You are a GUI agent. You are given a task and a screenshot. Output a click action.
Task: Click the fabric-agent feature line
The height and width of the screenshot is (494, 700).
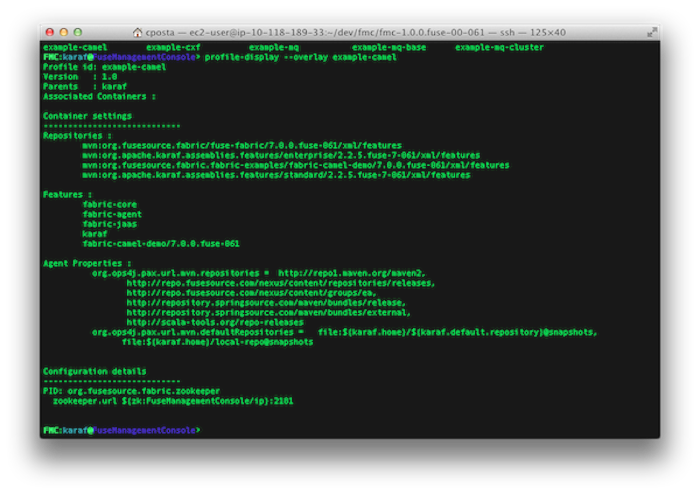pos(112,214)
